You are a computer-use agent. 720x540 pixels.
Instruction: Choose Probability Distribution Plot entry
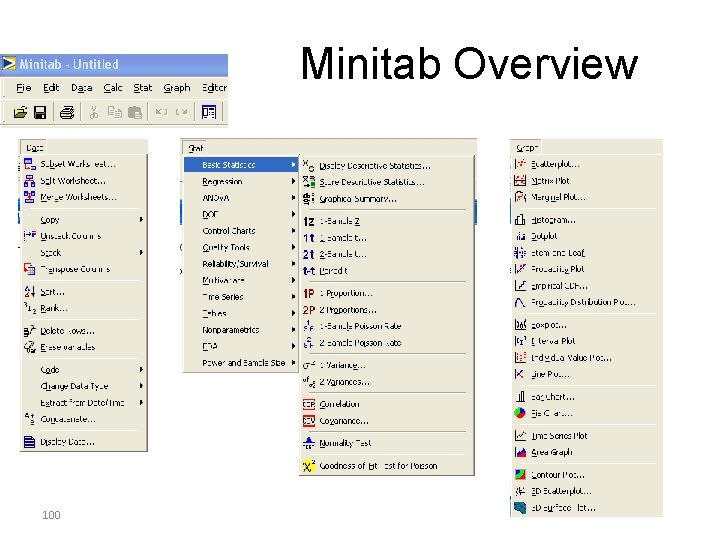(x=586, y=302)
